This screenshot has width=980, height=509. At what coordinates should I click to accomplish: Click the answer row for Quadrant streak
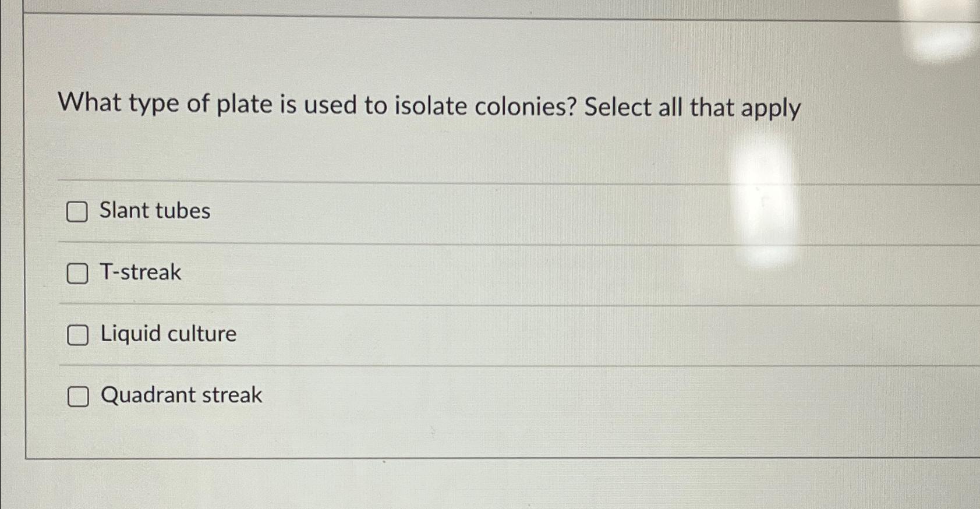[x=349, y=395]
